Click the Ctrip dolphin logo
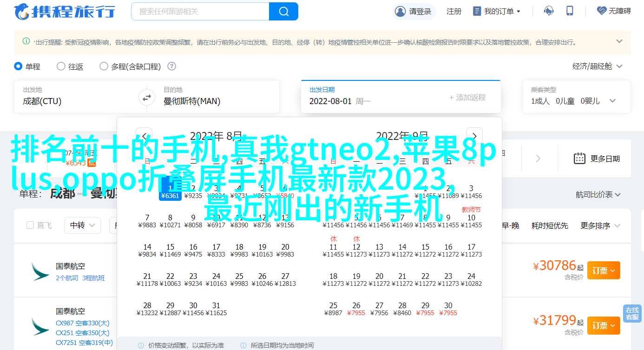This screenshot has width=644, height=350. (22, 12)
